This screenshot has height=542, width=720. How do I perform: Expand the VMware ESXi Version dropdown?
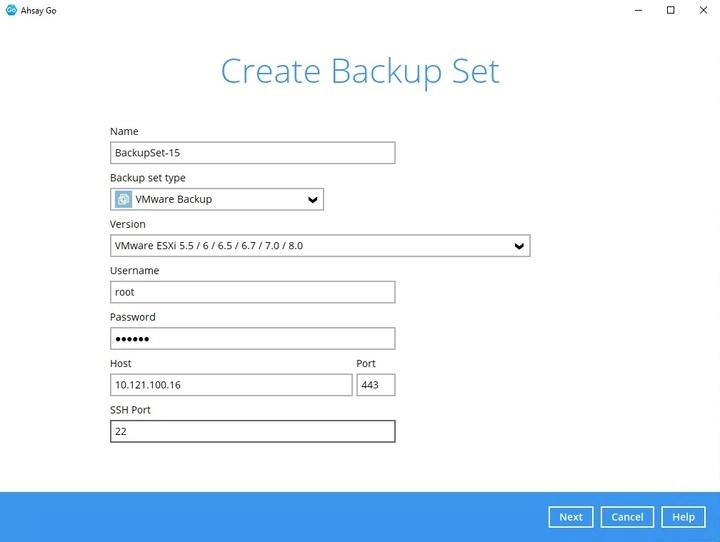(320, 246)
